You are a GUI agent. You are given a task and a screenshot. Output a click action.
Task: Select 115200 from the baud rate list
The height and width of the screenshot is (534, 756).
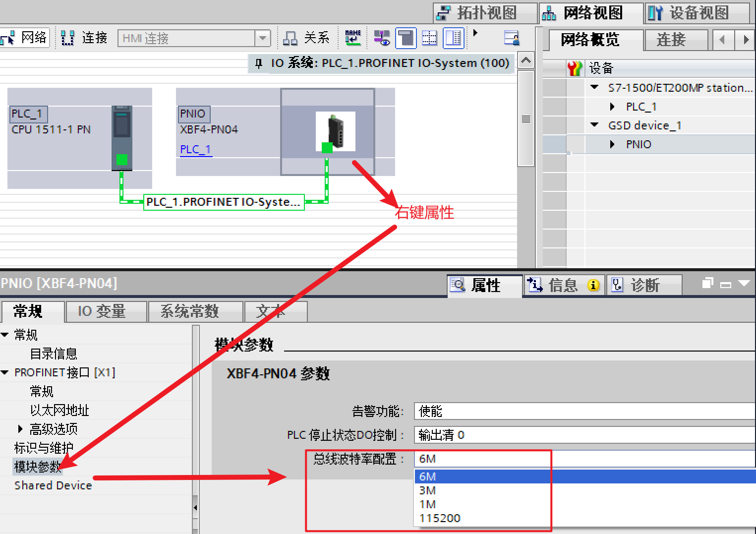440,518
